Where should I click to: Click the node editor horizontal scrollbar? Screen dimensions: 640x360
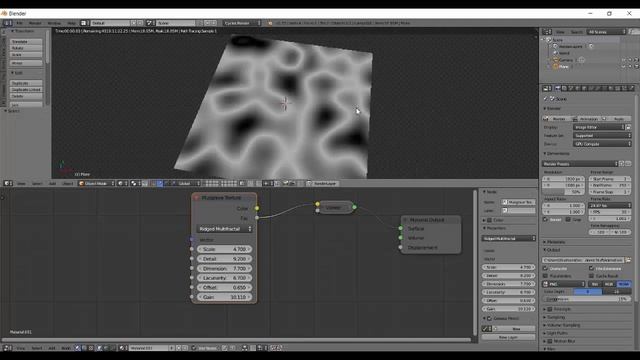tap(237, 340)
